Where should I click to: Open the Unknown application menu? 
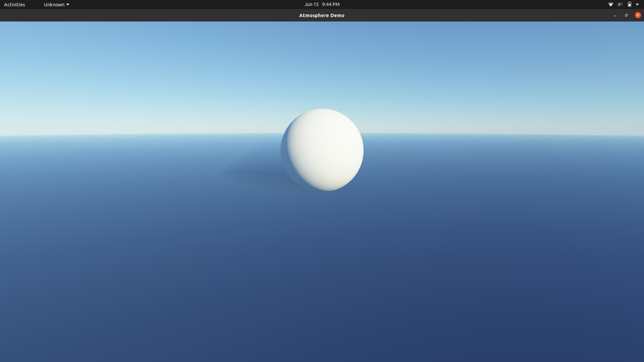point(54,4)
